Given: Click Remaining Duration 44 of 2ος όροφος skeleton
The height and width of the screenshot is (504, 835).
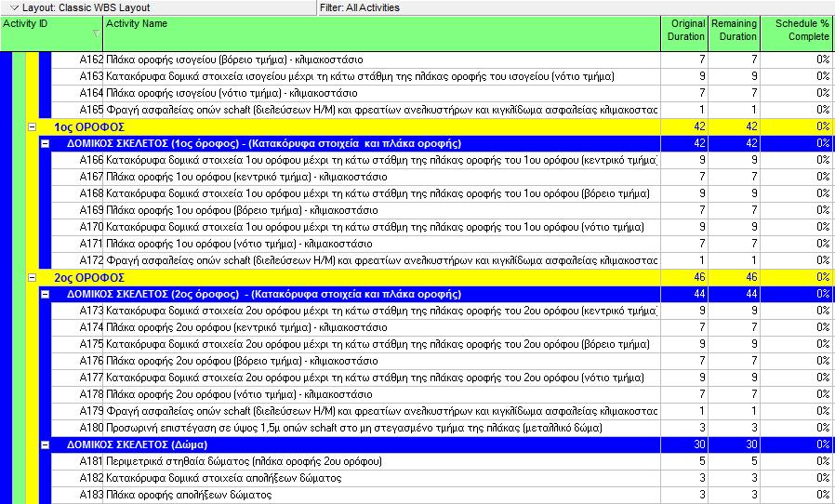Looking at the screenshot, I should 751,294.
